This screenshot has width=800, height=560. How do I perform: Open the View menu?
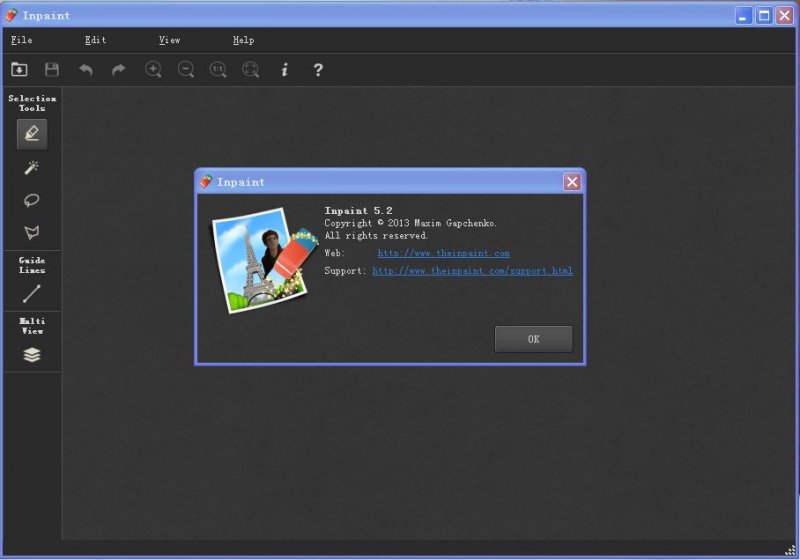[169, 40]
